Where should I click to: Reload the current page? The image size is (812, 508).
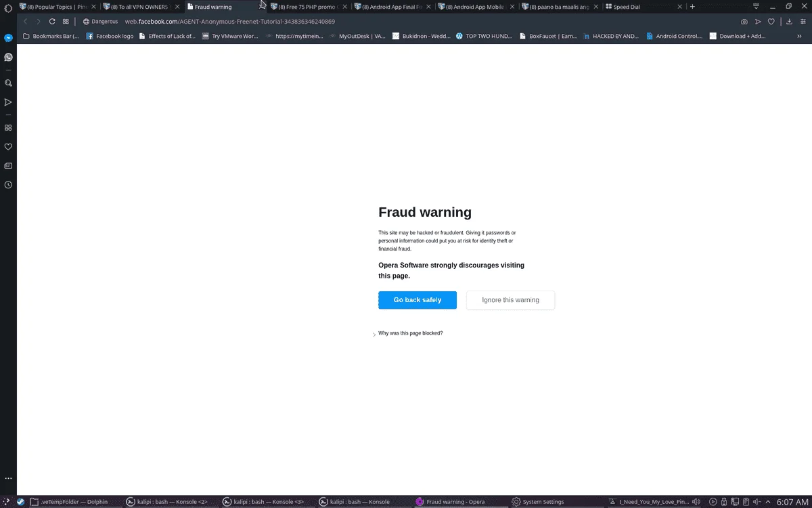[x=52, y=21]
